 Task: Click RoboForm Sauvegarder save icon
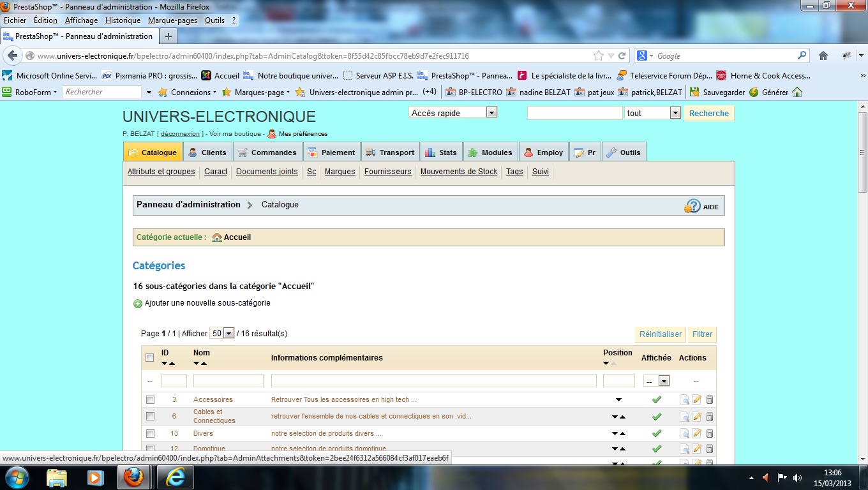coord(694,92)
